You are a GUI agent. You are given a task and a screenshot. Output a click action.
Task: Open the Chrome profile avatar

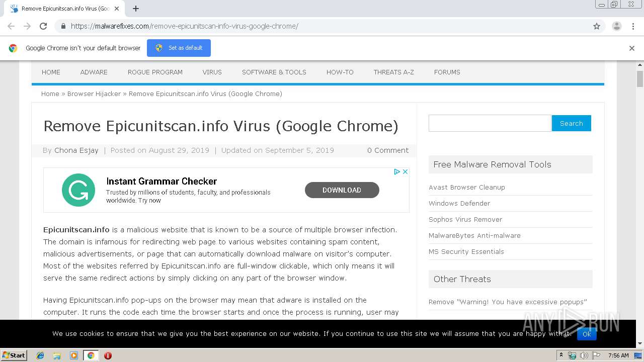tap(616, 26)
